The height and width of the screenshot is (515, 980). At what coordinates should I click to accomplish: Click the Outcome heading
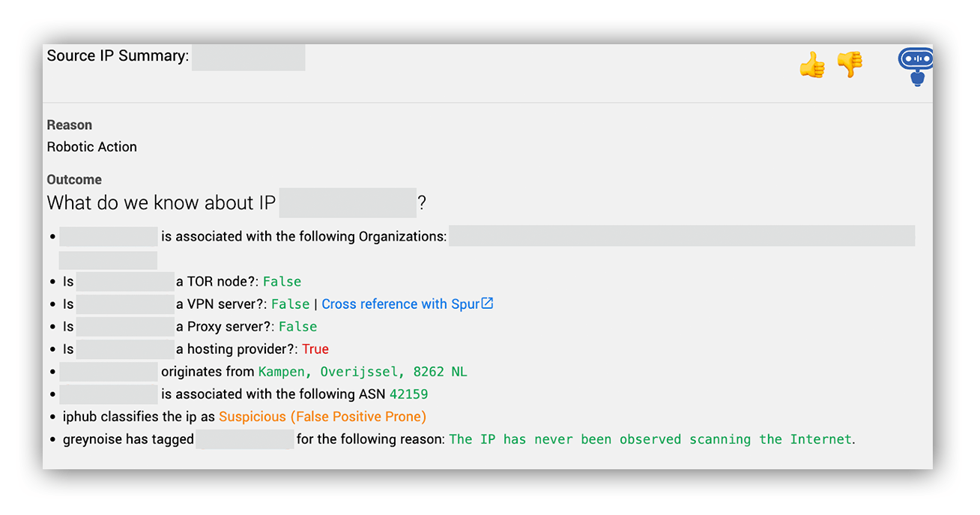click(74, 179)
